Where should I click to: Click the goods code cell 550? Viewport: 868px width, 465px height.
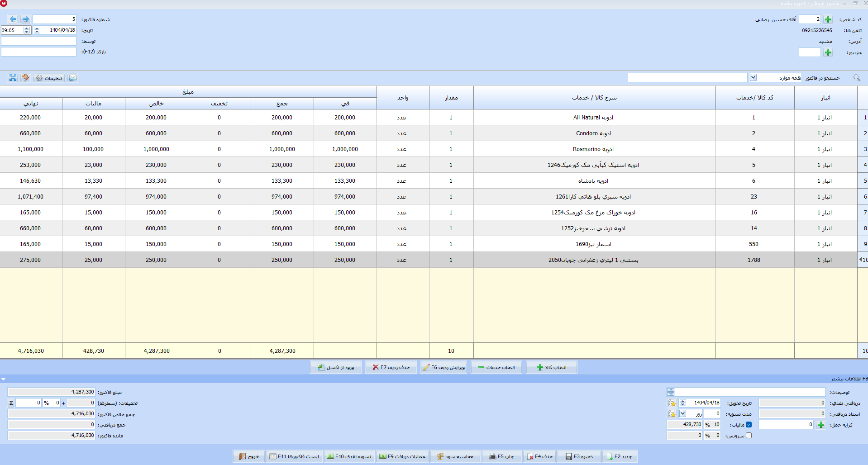(754, 244)
